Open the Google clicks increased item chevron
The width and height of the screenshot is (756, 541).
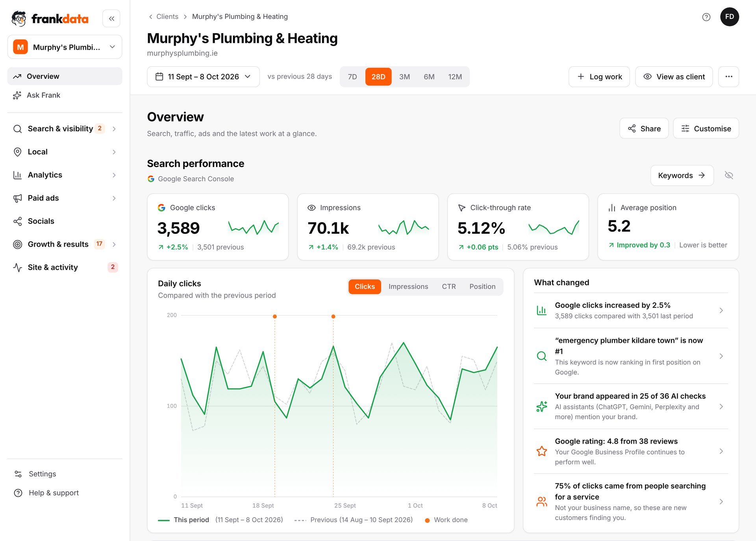point(721,310)
